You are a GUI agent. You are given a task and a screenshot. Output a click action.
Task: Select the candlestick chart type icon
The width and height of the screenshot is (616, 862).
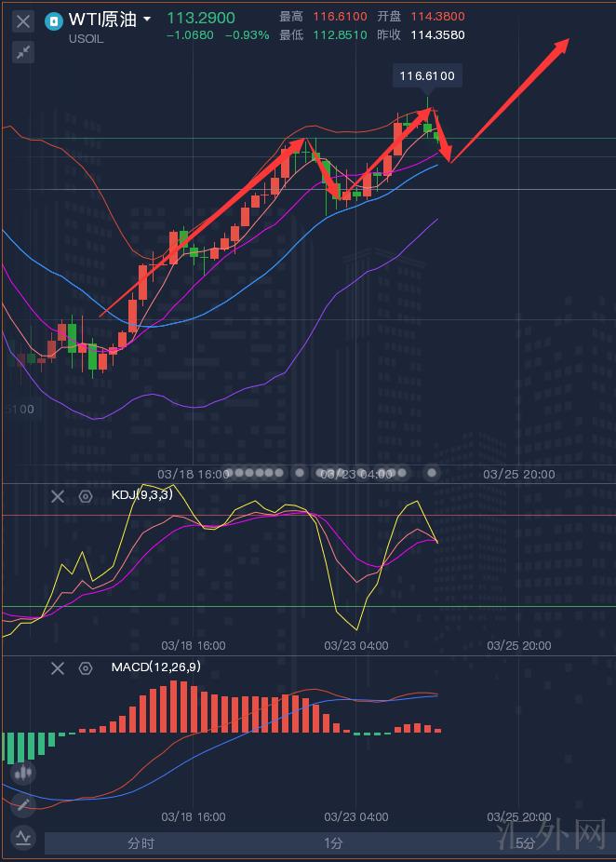(x=24, y=773)
